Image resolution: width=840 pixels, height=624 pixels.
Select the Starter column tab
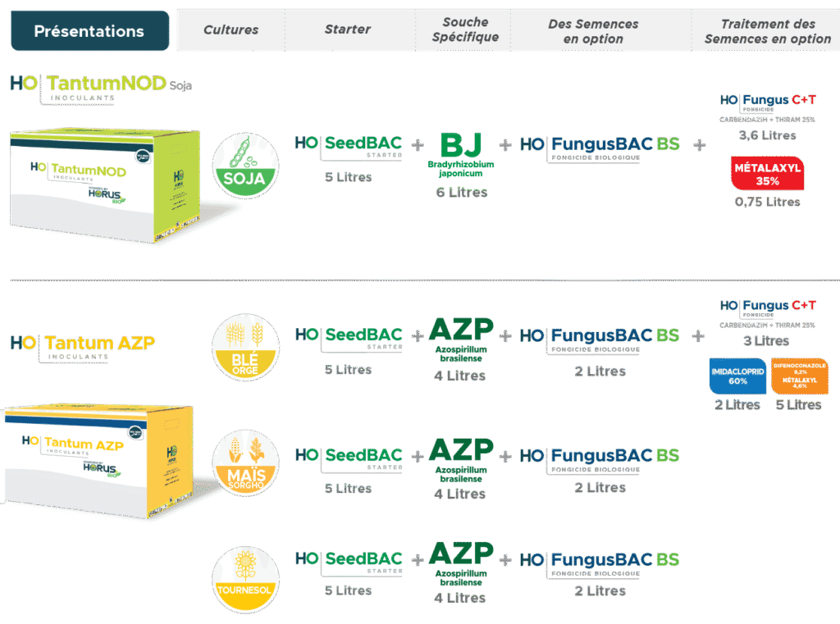click(347, 30)
